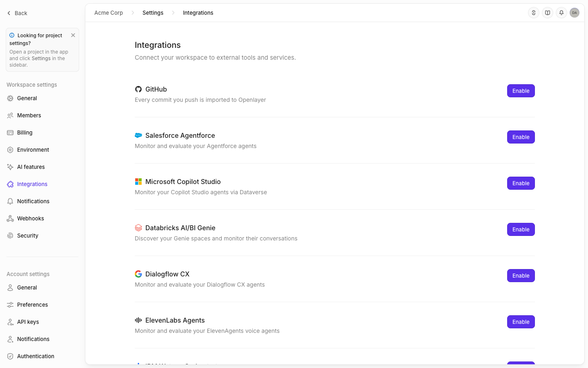Image resolution: width=588 pixels, height=368 pixels.
Task: Click 'Monitor your Copilot Studio agents via Dataverse'
Action: tap(201, 192)
